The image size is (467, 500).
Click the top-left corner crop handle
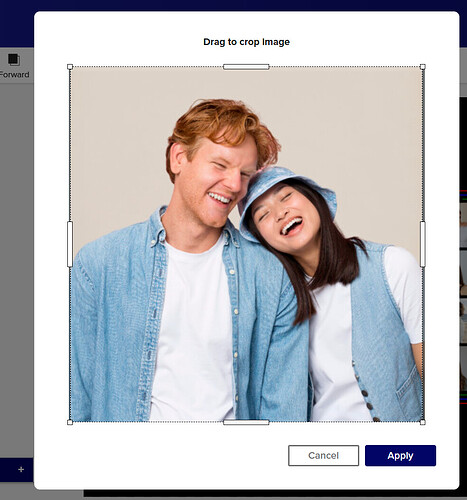pos(70,67)
